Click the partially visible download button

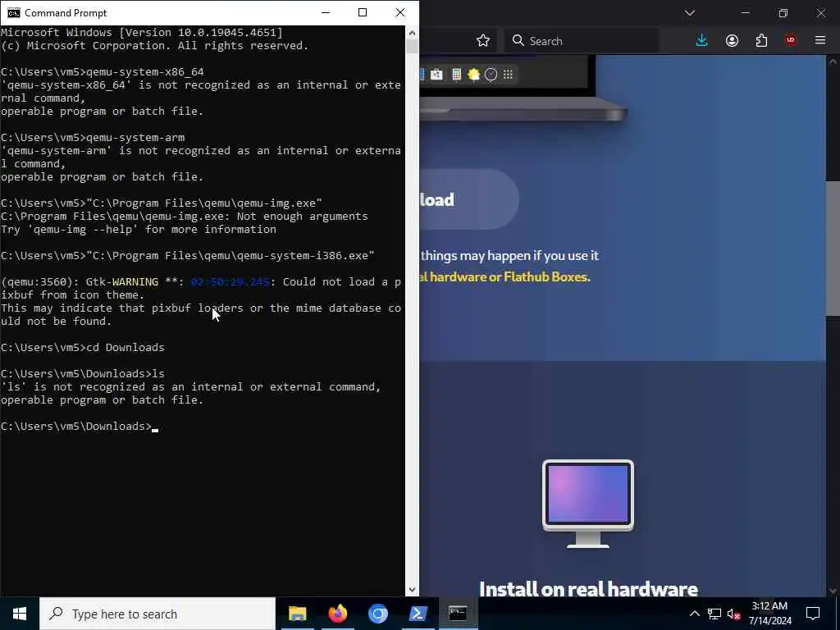pos(468,199)
